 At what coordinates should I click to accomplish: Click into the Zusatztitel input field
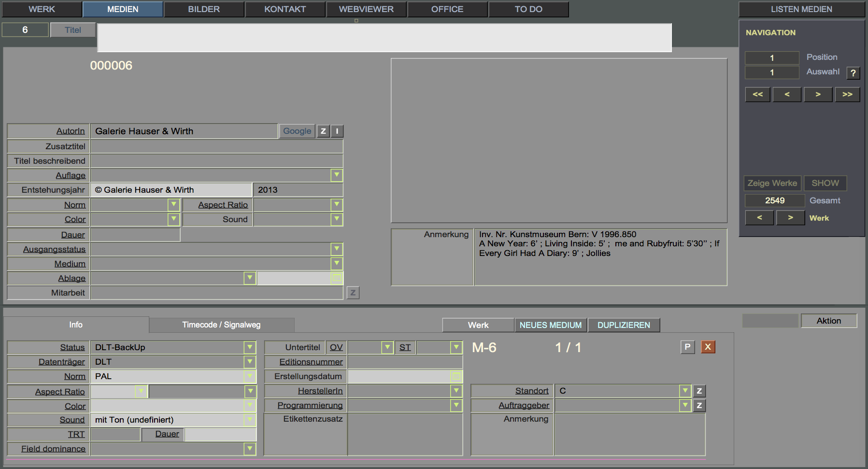point(216,146)
